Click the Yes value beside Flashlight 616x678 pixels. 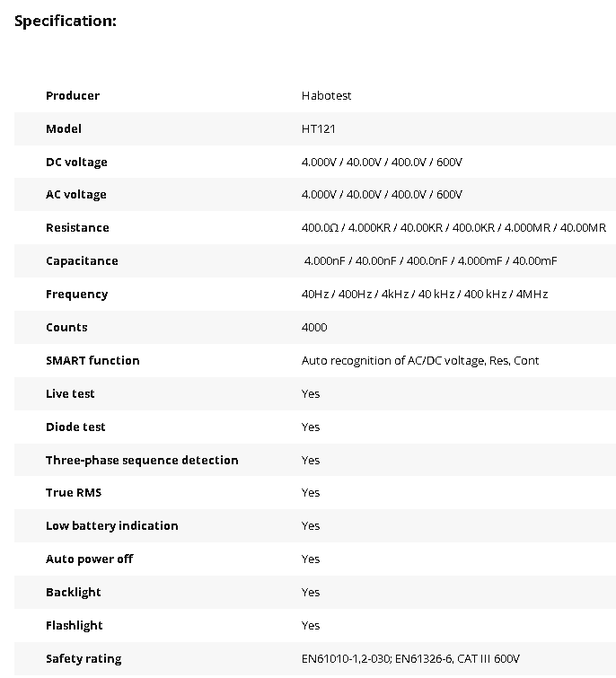(x=311, y=626)
